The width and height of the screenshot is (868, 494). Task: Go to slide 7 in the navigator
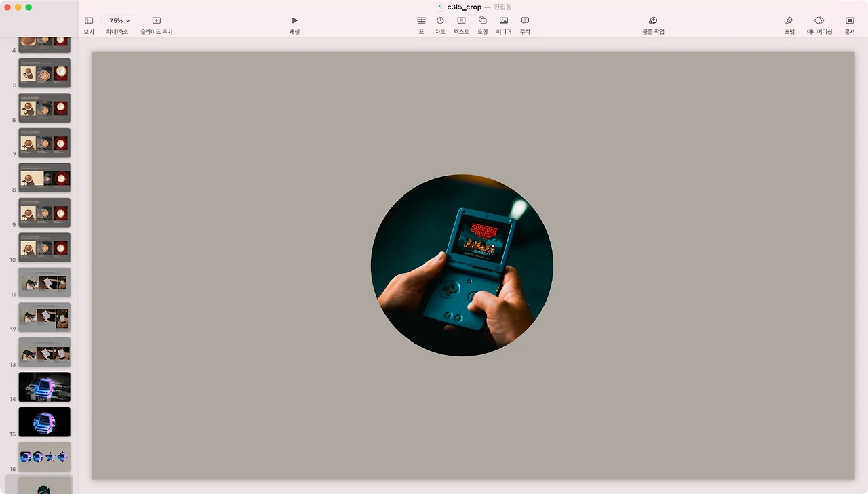click(44, 142)
